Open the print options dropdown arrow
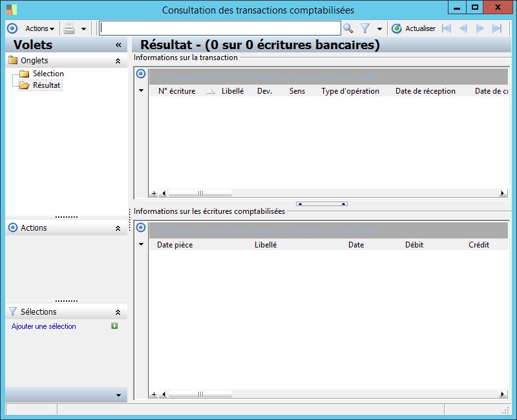This screenshot has height=420, width=517. tap(84, 29)
